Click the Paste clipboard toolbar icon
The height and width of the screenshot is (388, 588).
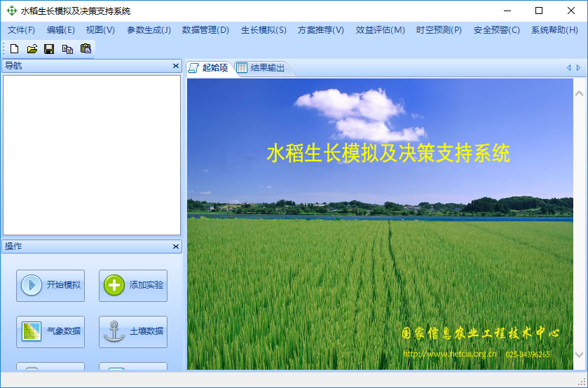(x=86, y=48)
